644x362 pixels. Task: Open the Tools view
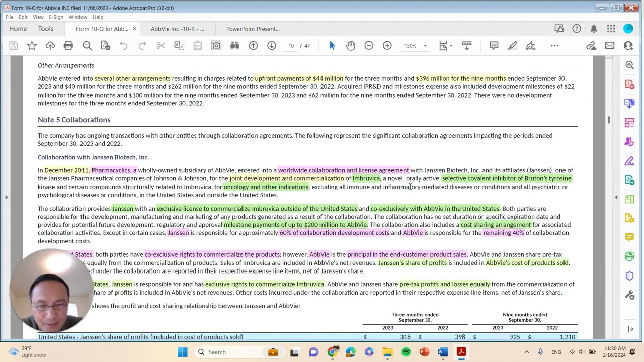tap(45, 29)
